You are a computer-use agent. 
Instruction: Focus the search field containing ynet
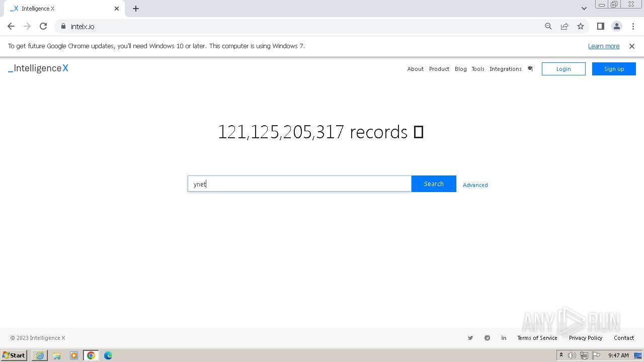coord(299,184)
